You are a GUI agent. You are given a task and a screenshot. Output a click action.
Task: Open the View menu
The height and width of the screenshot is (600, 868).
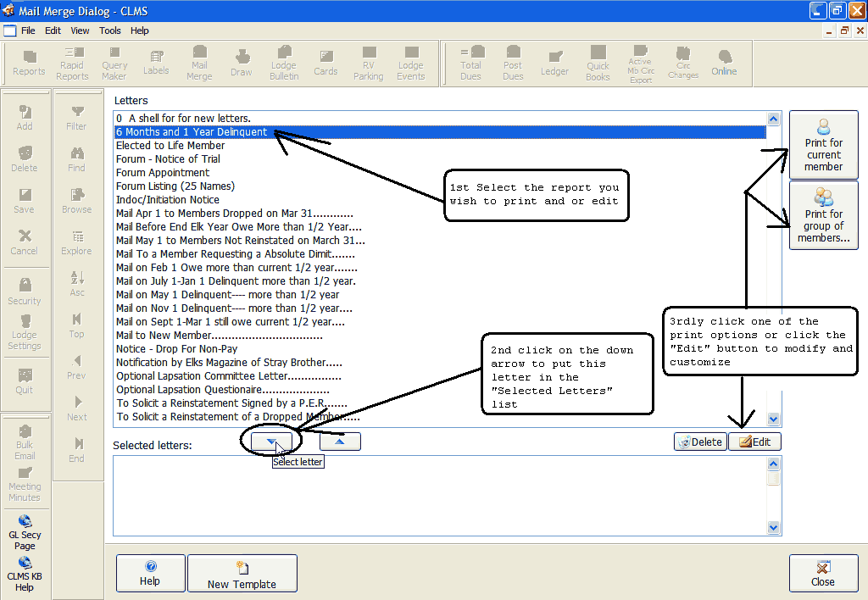tap(80, 31)
